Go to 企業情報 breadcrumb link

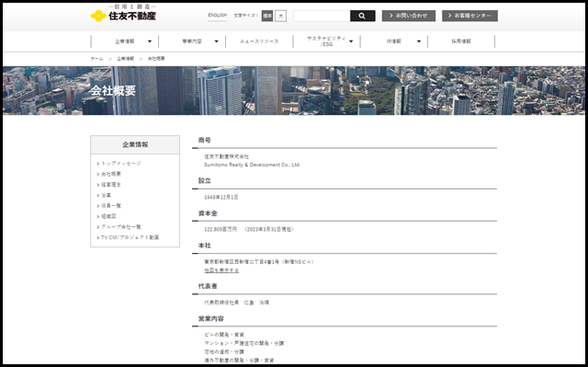click(x=125, y=59)
